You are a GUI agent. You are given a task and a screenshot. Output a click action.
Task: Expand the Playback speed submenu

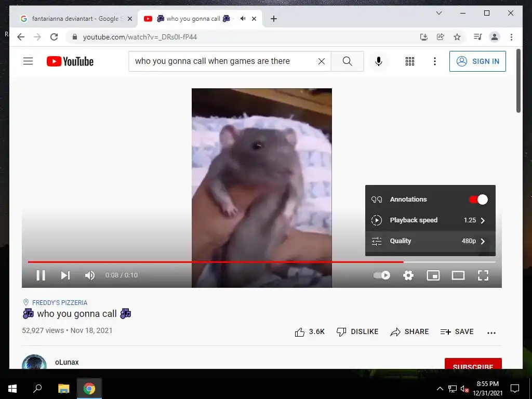(x=430, y=220)
